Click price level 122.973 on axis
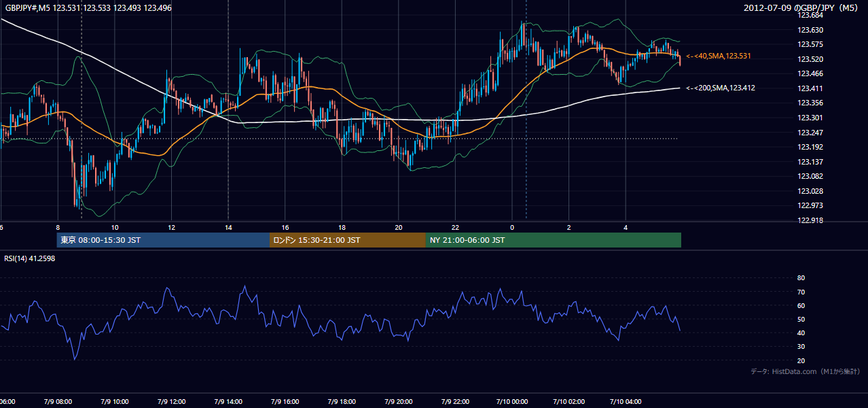 point(810,205)
